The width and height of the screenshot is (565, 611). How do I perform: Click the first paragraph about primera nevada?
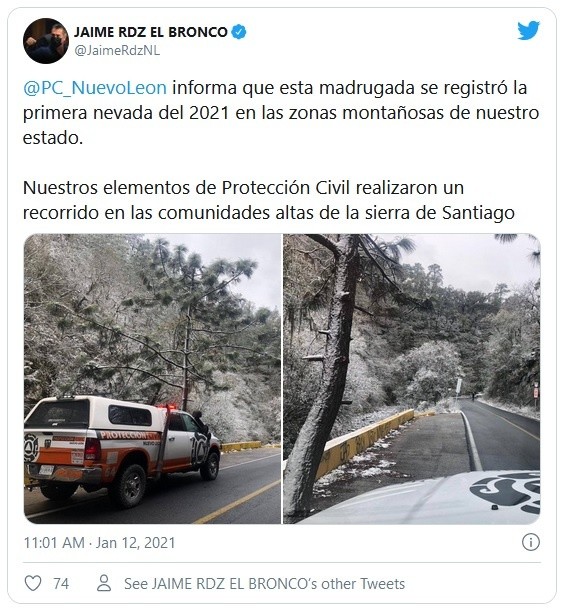tap(281, 113)
